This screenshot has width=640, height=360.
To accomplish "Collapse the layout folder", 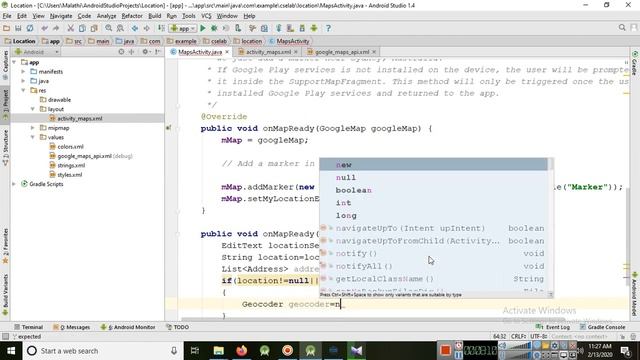I will [x=33, y=109].
